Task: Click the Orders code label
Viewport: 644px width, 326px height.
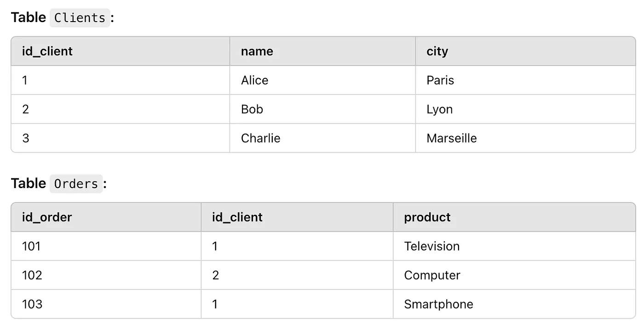Action: (x=76, y=184)
